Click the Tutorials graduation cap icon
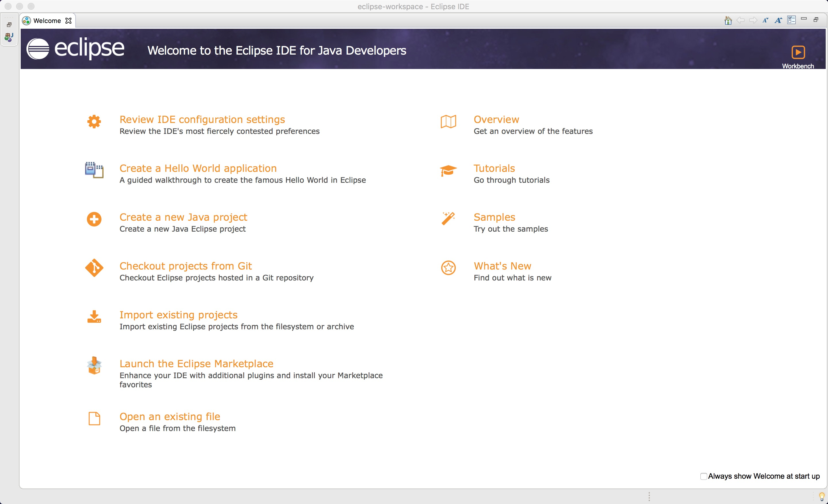This screenshot has height=504, width=828. 448,171
